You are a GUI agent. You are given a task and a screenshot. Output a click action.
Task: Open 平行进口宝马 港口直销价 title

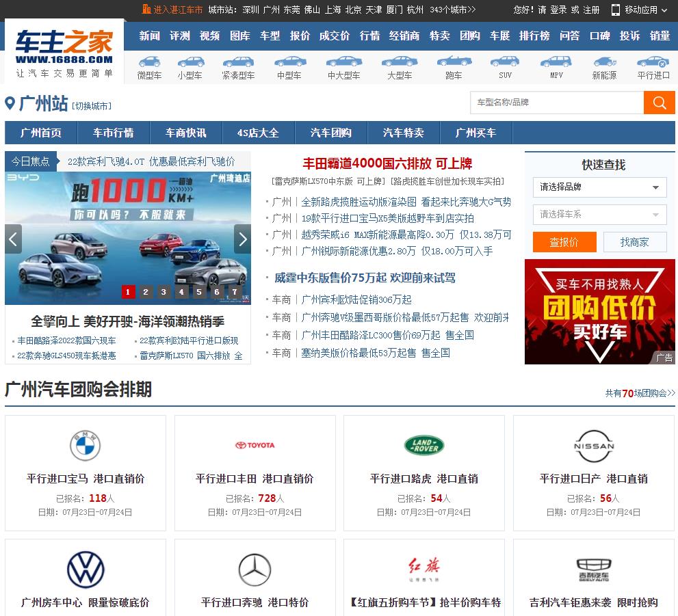click(86, 479)
